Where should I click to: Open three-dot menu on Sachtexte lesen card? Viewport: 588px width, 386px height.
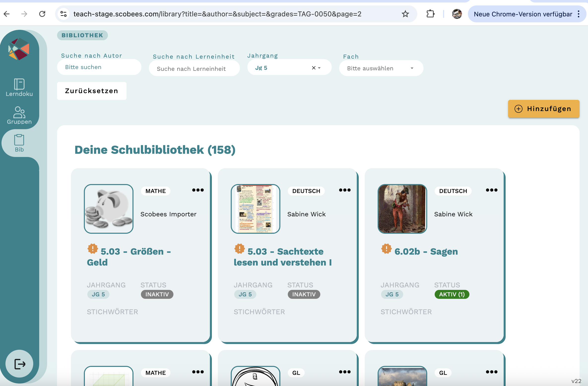pos(345,190)
